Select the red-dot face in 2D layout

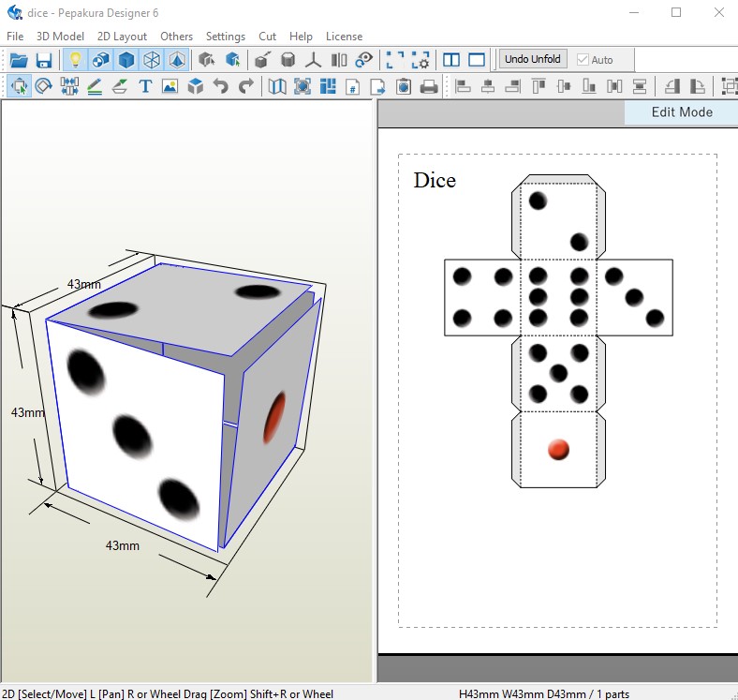[559, 450]
